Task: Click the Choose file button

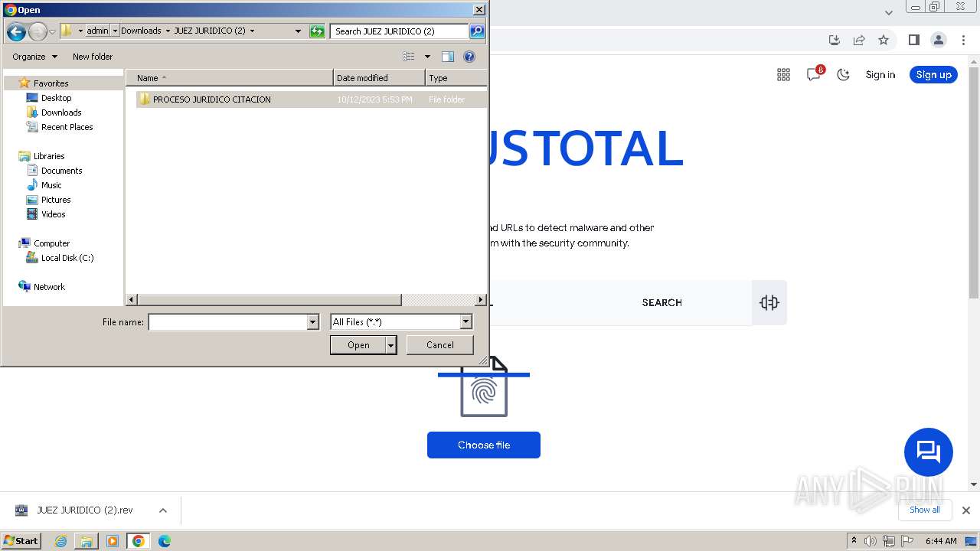Action: 484,445
